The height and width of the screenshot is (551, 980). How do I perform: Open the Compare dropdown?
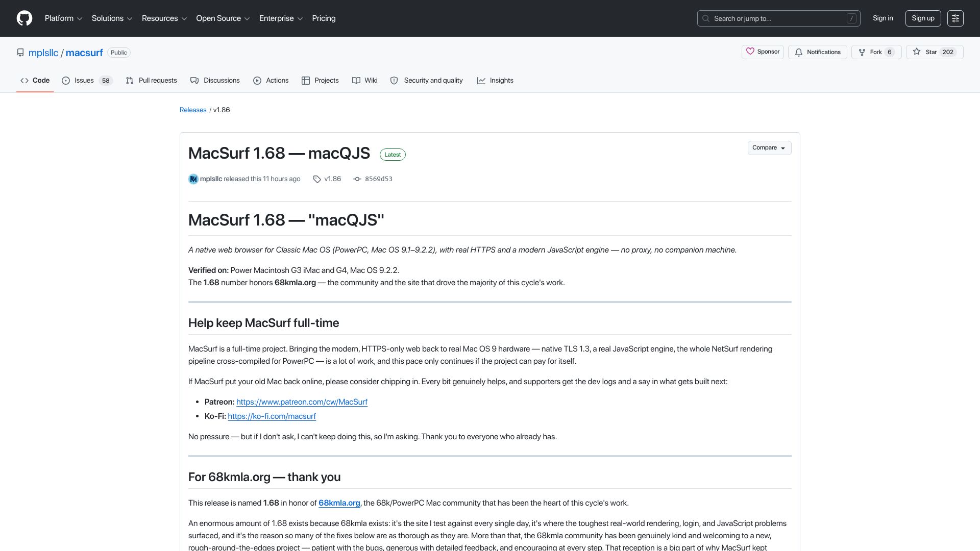[769, 148]
